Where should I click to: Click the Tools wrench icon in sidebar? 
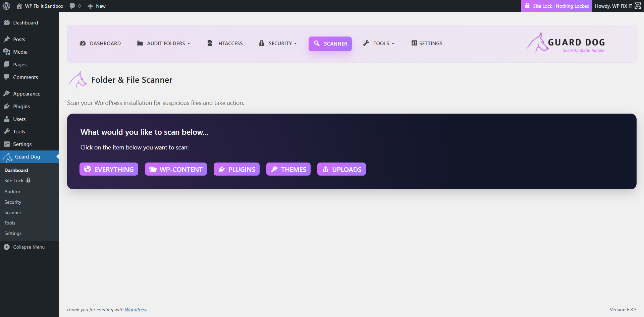pyautogui.click(x=7, y=131)
